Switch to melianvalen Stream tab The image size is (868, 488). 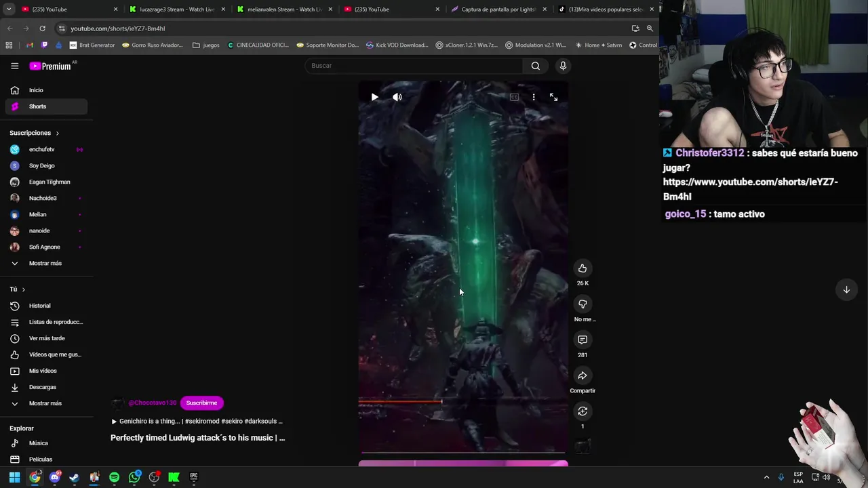pyautogui.click(x=285, y=9)
